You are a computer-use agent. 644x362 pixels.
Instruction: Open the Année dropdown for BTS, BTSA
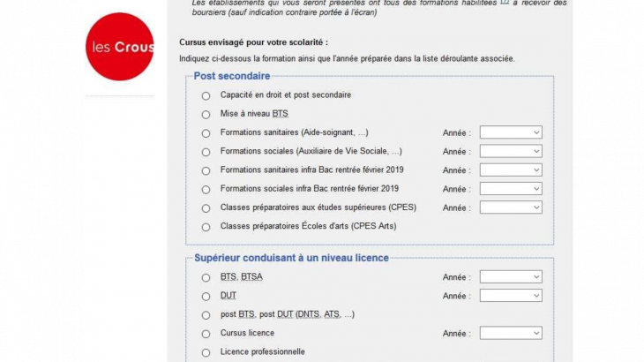point(511,276)
